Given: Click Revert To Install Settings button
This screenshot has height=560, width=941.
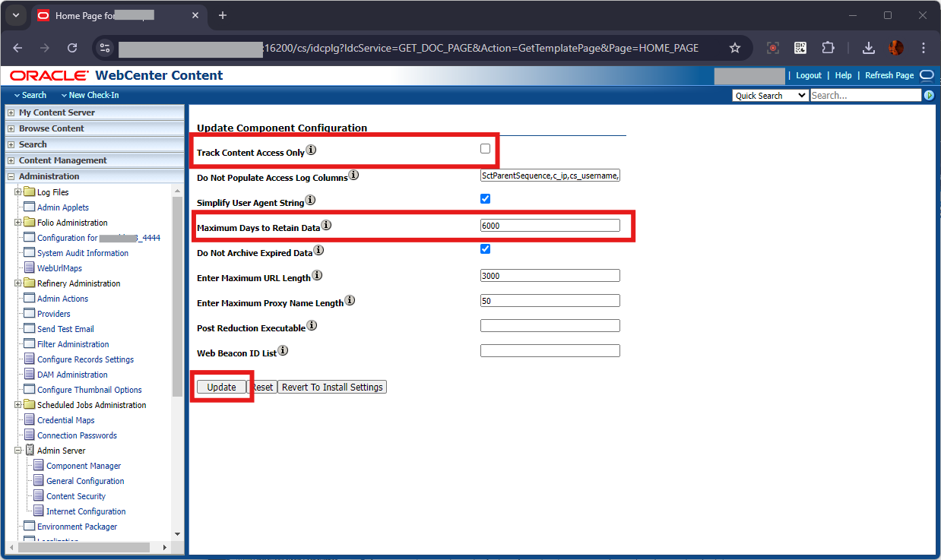Looking at the screenshot, I should 332,387.
